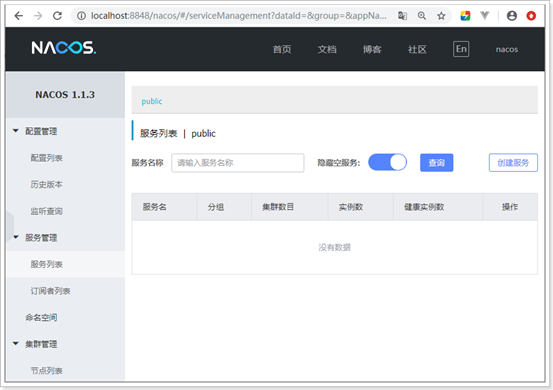Select 订阅者列表 in the sidebar
This screenshot has width=553, height=390.
pos(50,291)
